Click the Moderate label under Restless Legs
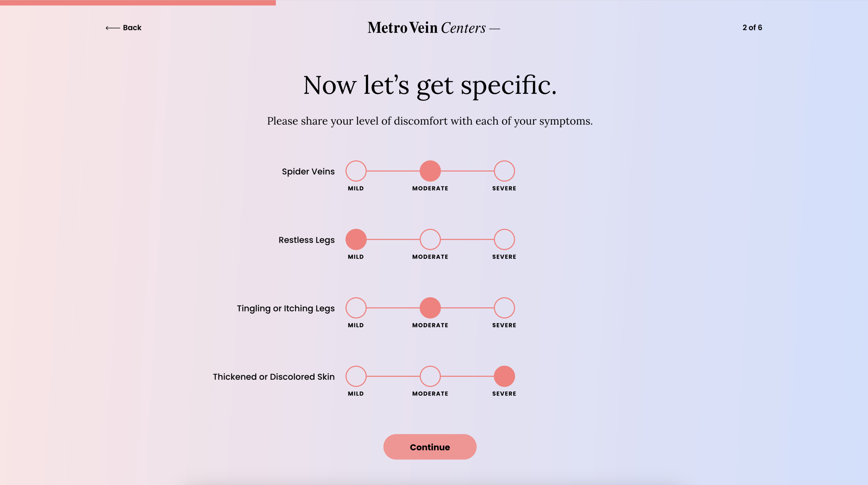This screenshot has width=868, height=485. (x=430, y=257)
